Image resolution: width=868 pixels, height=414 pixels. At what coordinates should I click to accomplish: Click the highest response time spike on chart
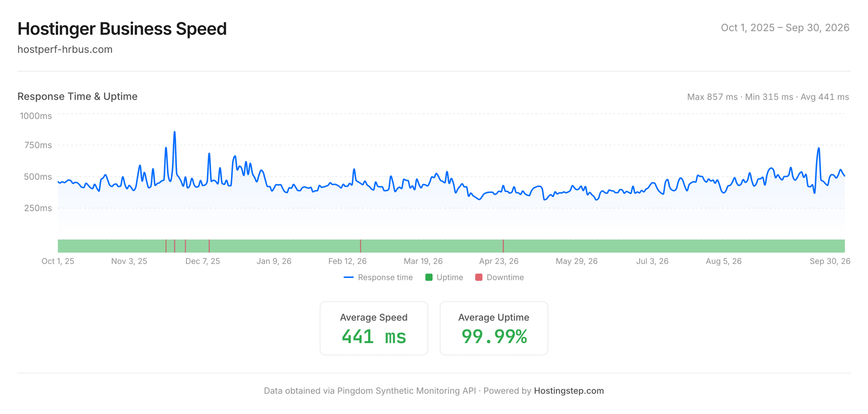coord(175,132)
